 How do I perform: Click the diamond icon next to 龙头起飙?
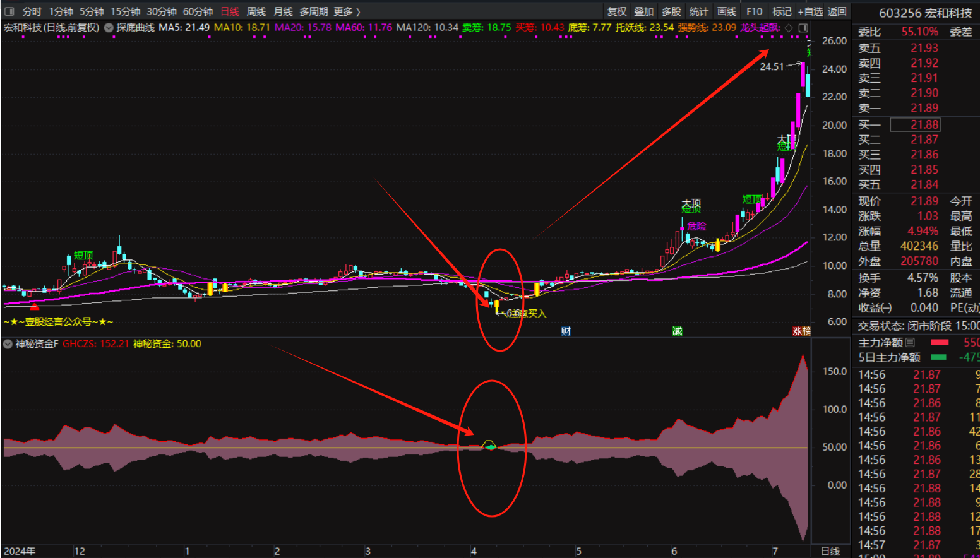(789, 28)
